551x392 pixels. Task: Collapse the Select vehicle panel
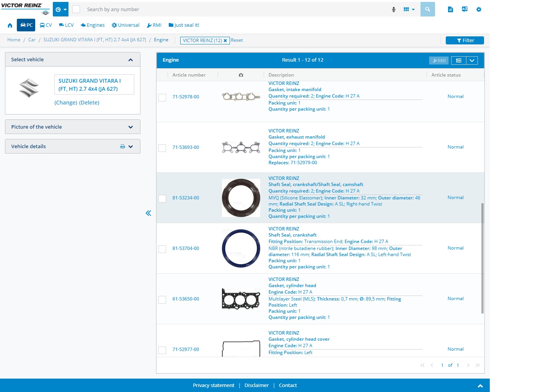[x=130, y=60]
